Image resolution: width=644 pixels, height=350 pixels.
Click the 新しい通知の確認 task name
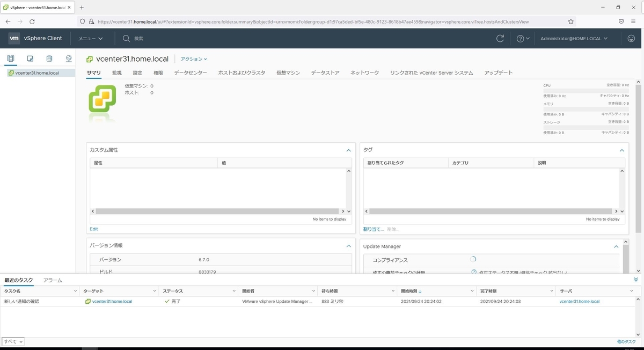pos(21,302)
